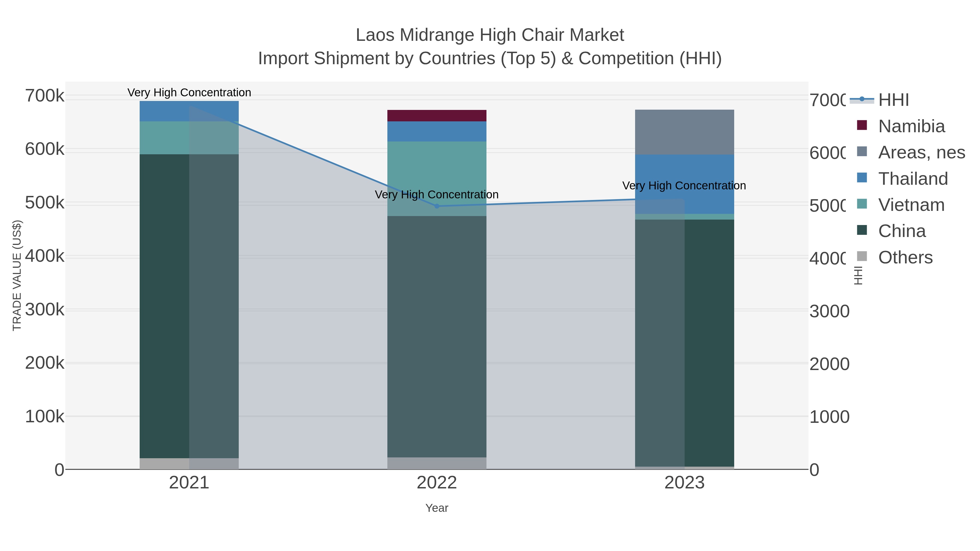This screenshot has height=551, width=980.
Task: Click the Thailand segment atop 2021 bar
Action: pos(189,111)
